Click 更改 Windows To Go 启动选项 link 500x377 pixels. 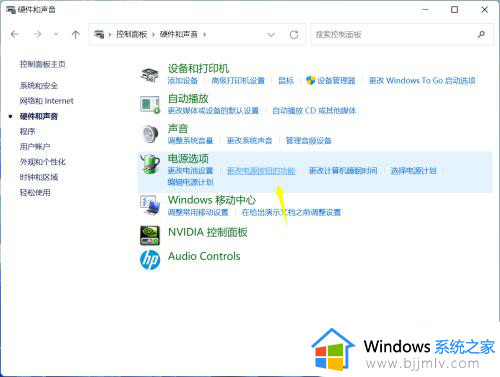[x=422, y=80]
